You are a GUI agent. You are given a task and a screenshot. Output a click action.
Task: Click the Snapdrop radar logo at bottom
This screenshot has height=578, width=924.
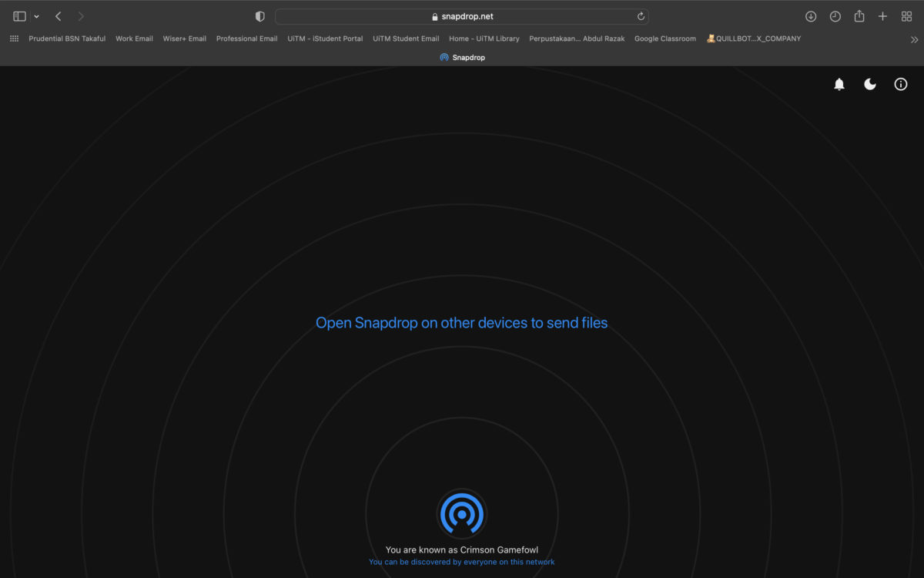click(x=462, y=513)
